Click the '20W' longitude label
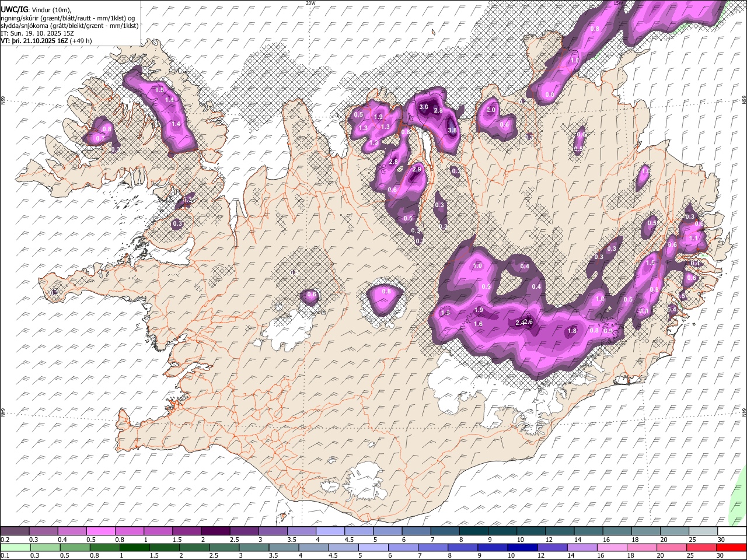Viewport: 747px width, 560px height. [310, 3]
